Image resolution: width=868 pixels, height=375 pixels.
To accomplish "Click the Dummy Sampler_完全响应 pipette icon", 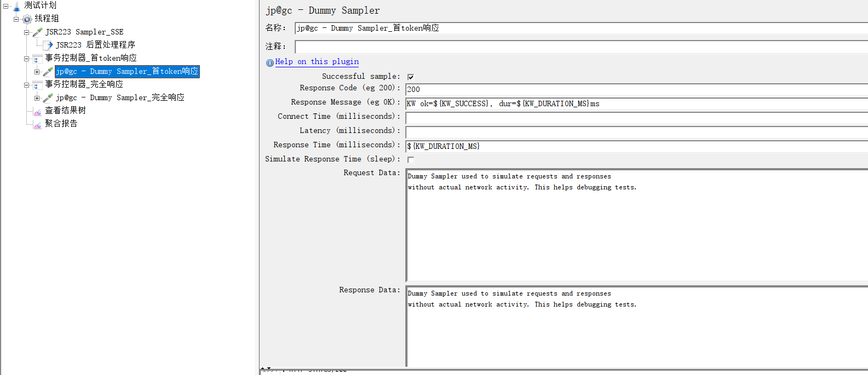I will click(x=48, y=98).
